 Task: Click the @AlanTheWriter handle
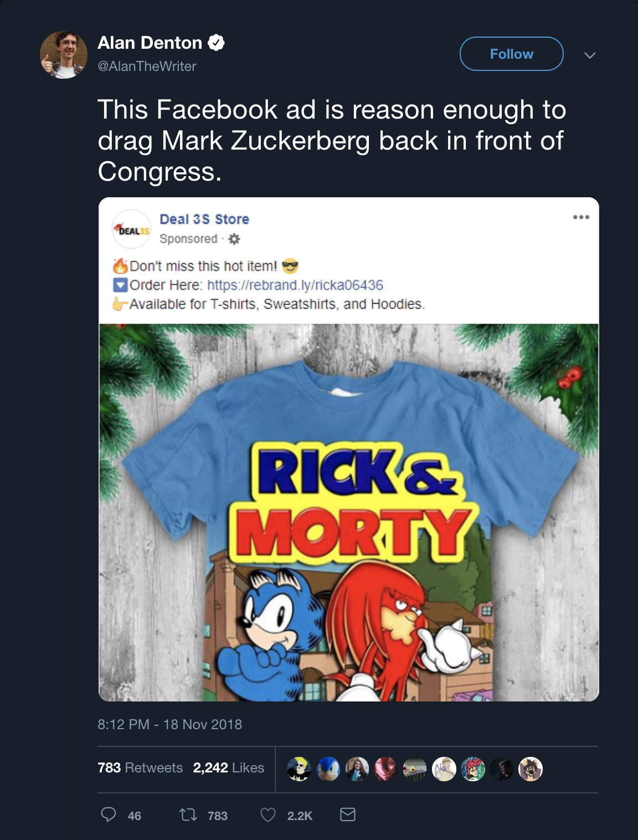coord(147,66)
